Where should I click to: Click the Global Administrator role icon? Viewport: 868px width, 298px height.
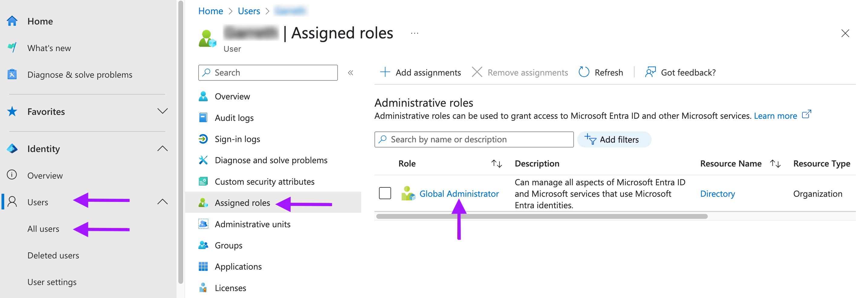click(408, 193)
